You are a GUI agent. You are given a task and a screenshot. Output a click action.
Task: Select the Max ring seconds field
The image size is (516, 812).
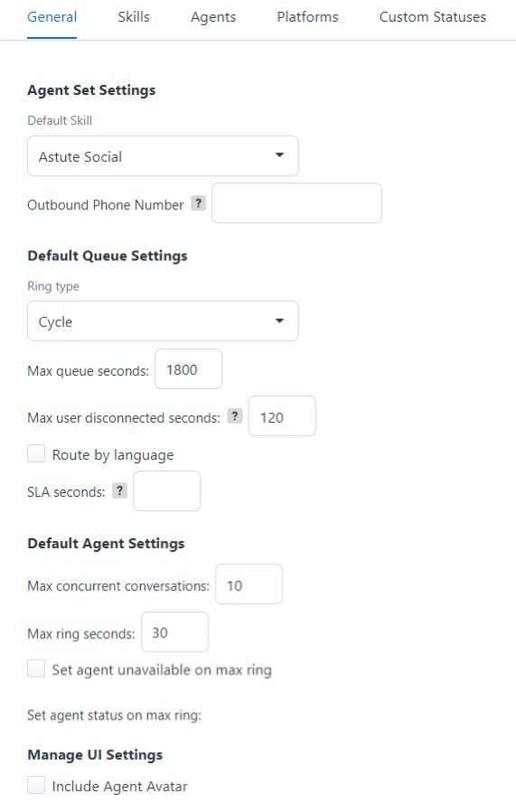[x=174, y=631]
